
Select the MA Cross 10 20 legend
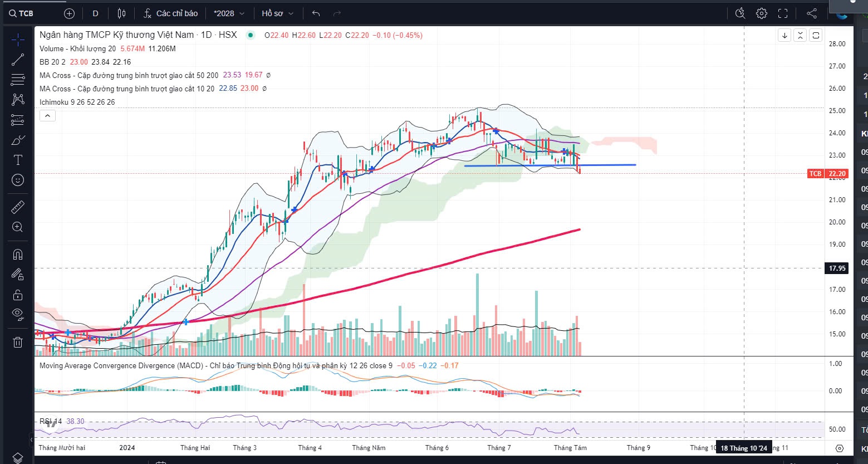pos(127,89)
